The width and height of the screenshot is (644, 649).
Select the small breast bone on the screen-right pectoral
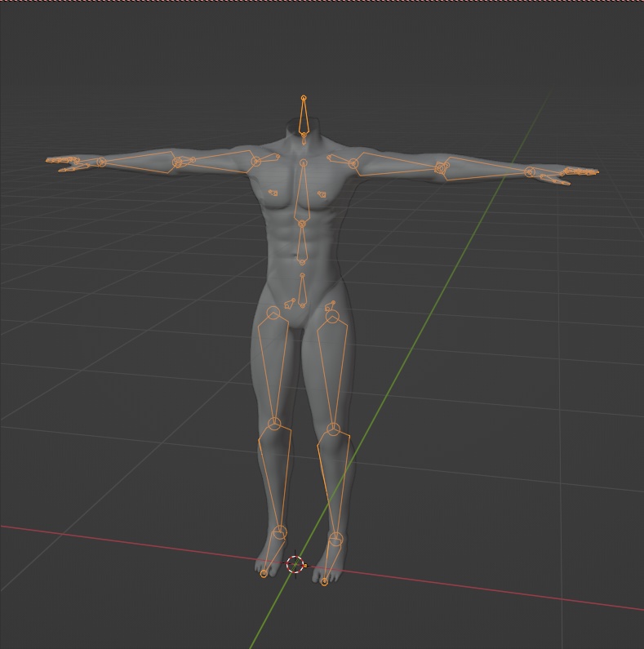[322, 193]
